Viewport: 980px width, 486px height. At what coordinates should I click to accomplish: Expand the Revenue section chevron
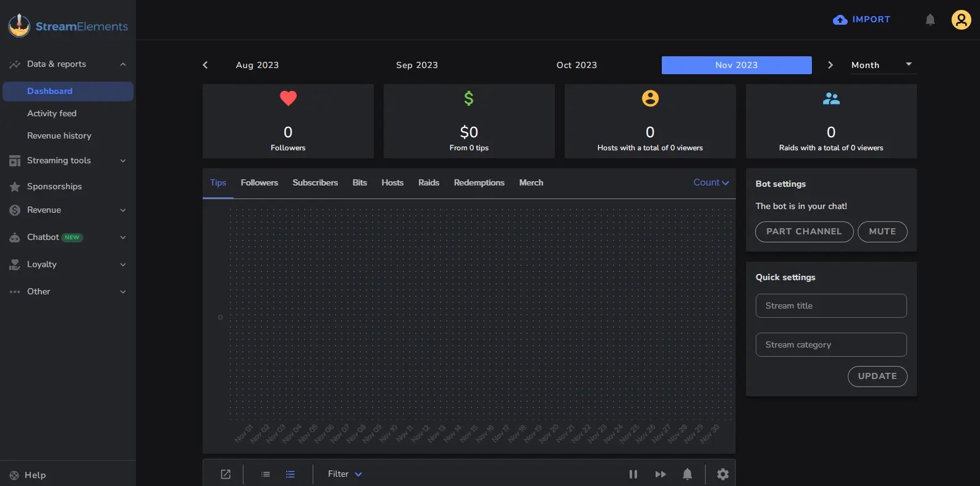click(x=123, y=210)
